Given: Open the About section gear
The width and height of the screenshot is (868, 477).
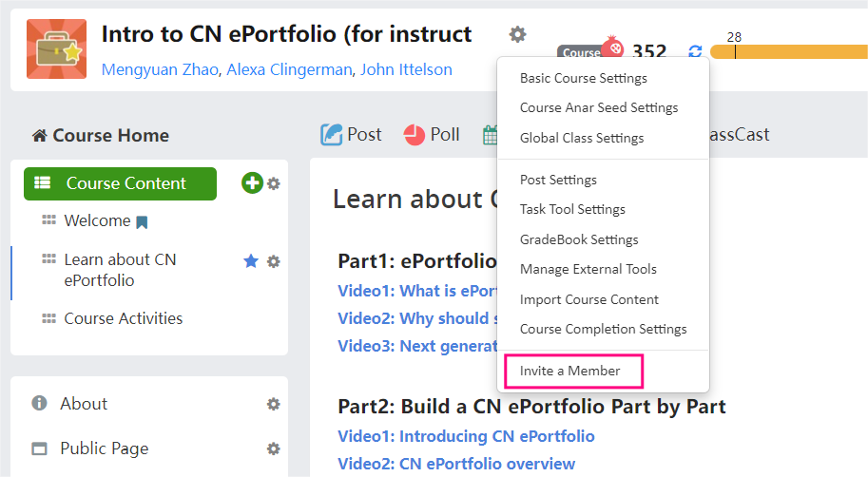Looking at the screenshot, I should point(274,404).
